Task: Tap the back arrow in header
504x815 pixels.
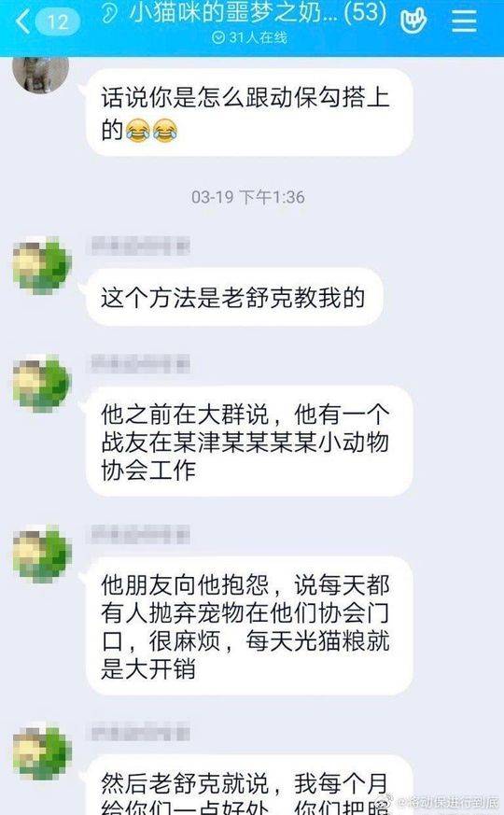Action: (22, 21)
